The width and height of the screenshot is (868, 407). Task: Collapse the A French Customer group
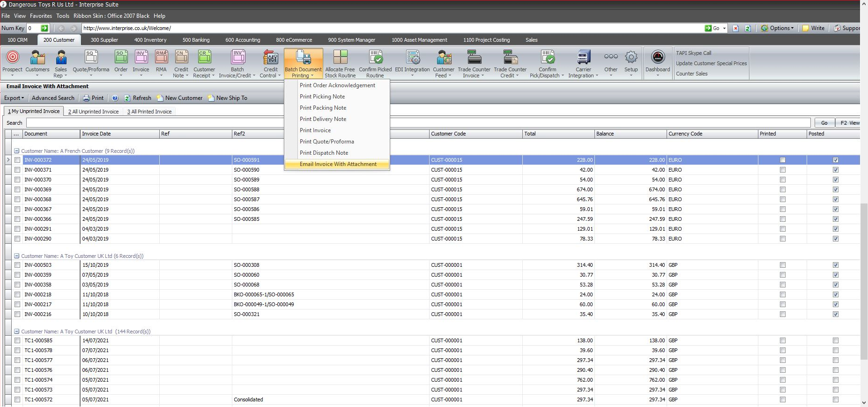click(17, 151)
